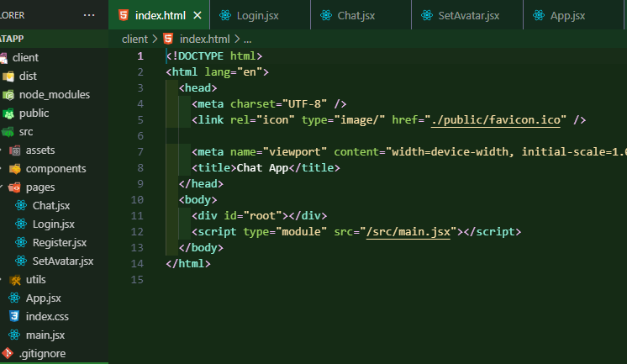Switch to the App.jsx tab
The height and width of the screenshot is (364, 627).
click(573, 15)
